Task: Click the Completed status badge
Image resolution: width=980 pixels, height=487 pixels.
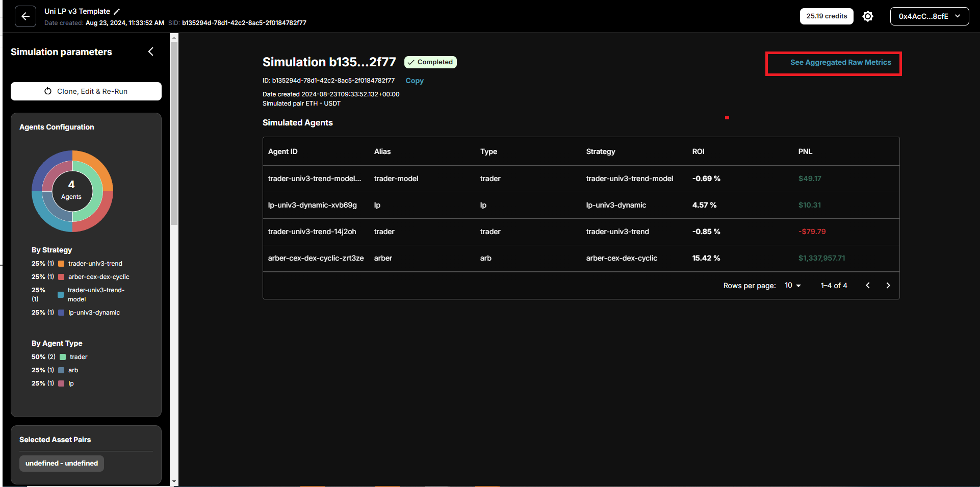Action: pos(430,62)
